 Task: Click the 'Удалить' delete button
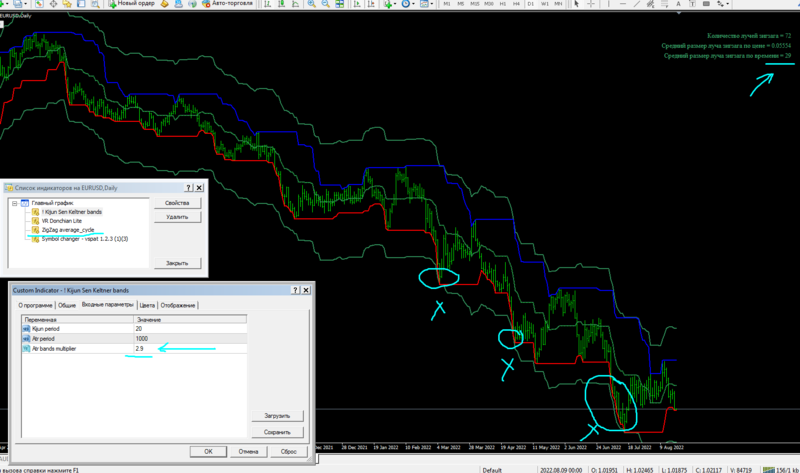176,216
